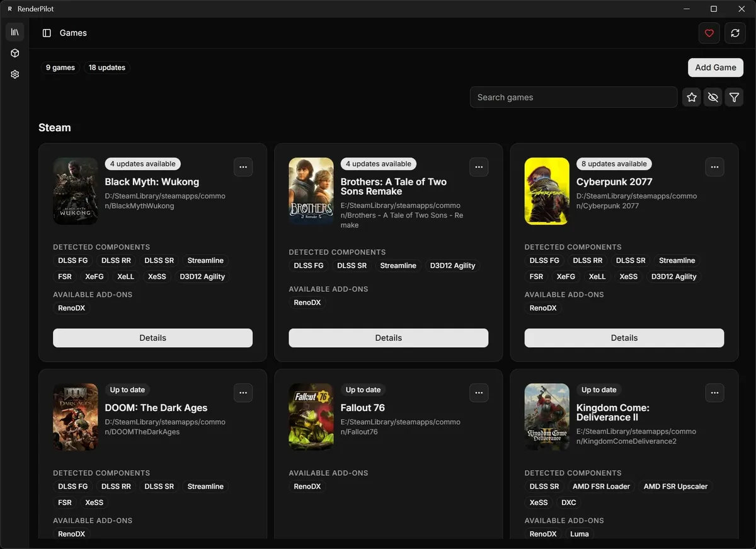Image resolution: width=756 pixels, height=549 pixels.
Task: Click the Fallout 76 title
Action: [x=363, y=408]
